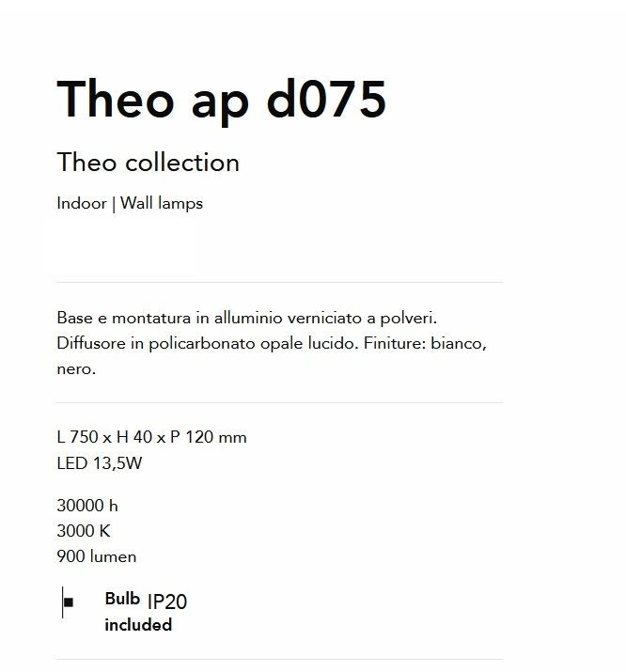Select the 900 lumen output value

97,556
